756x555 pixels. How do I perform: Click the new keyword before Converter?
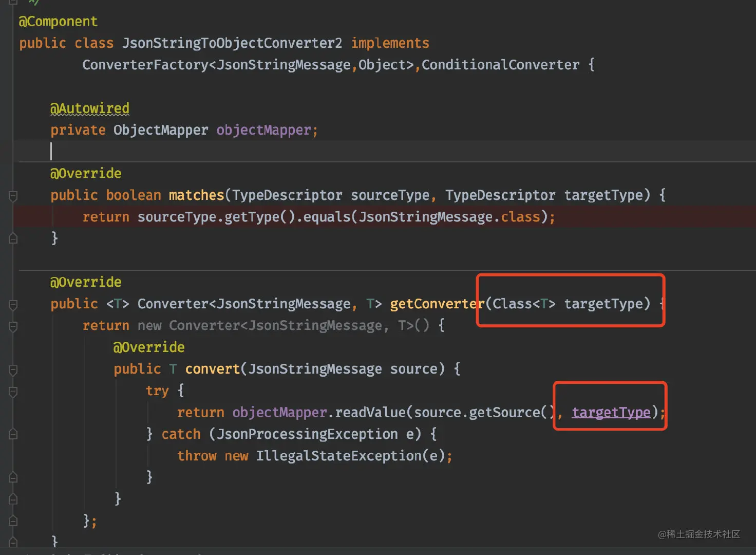click(149, 326)
